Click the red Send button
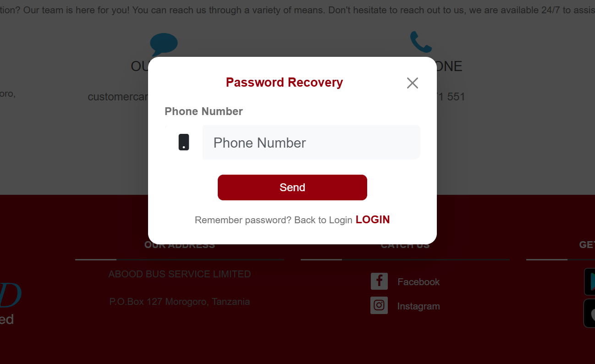 (x=292, y=188)
